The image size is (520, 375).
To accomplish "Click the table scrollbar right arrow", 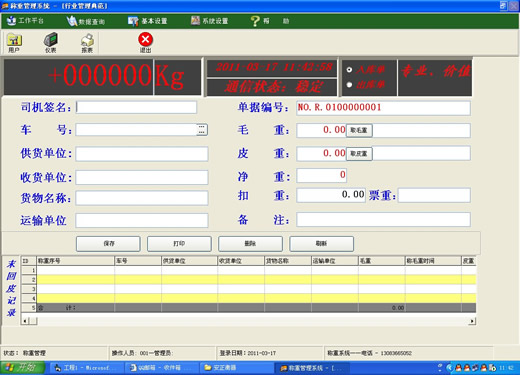I will click(472, 321).
